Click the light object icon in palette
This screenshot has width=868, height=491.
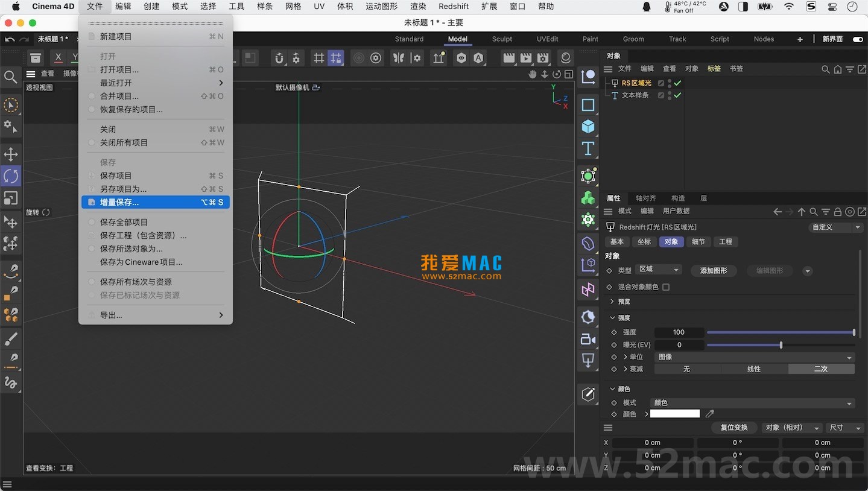(588, 361)
